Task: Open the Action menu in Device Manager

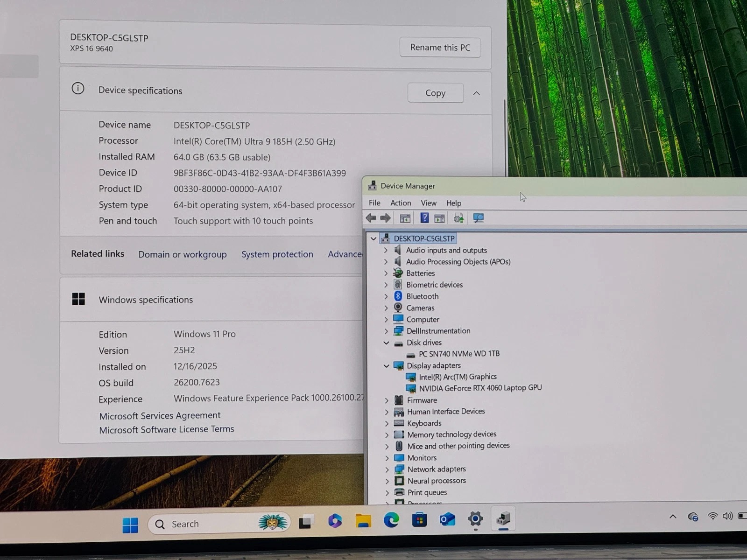Action: point(401,203)
